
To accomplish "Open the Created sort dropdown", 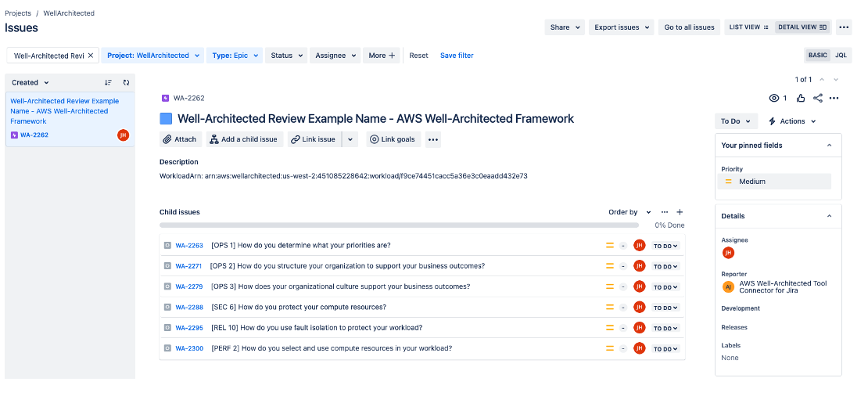I will [30, 82].
